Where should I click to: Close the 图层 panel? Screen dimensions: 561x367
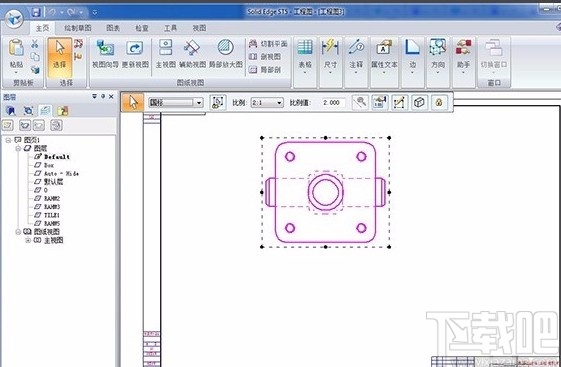(x=111, y=96)
